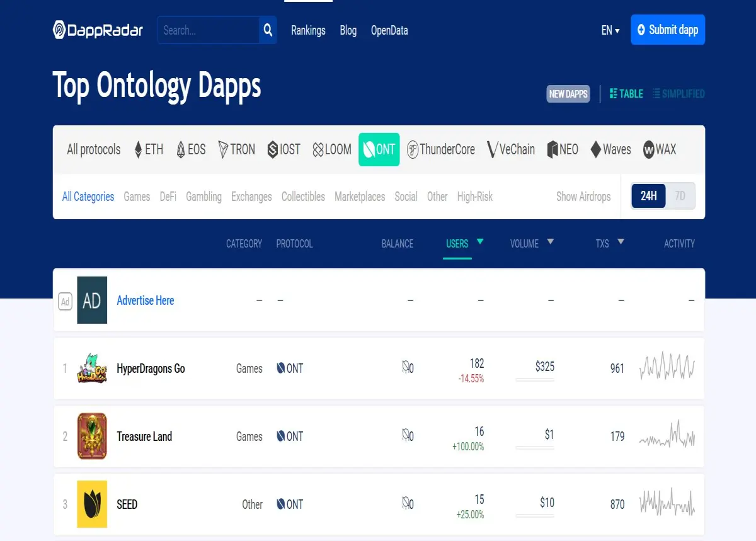Sort by VOLUME column arrow
Screen dimensions: 756x541
tap(550, 241)
